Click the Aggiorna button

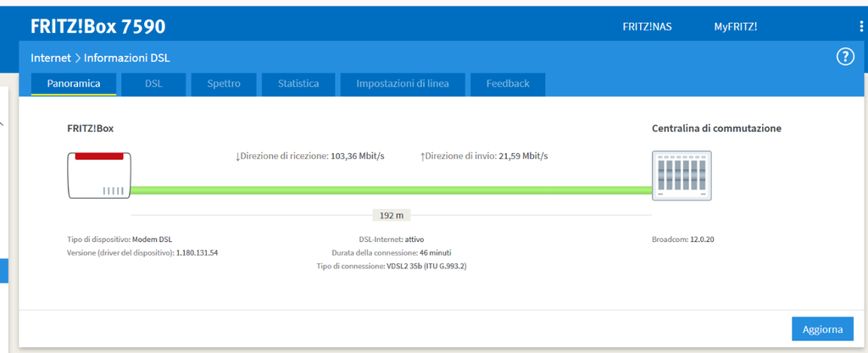tap(822, 329)
